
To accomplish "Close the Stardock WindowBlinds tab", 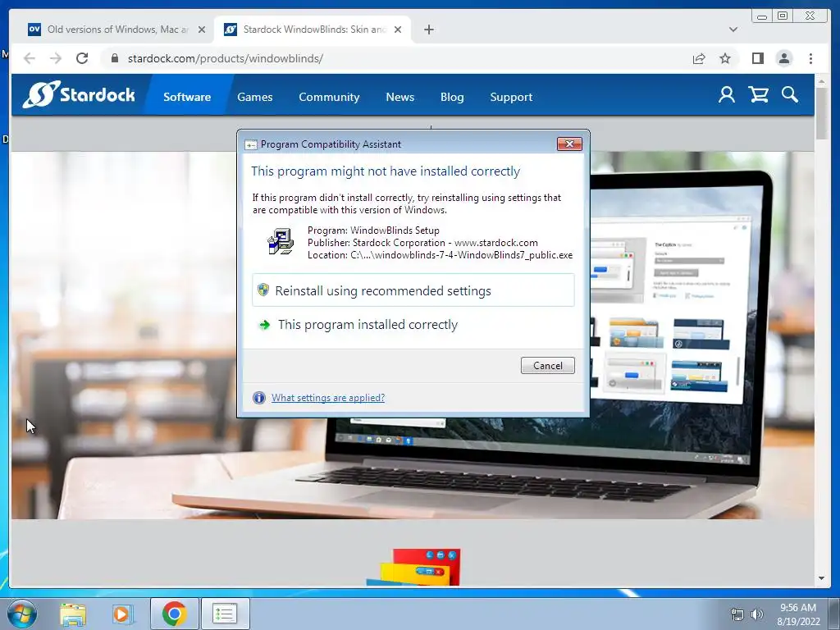I will (x=398, y=30).
